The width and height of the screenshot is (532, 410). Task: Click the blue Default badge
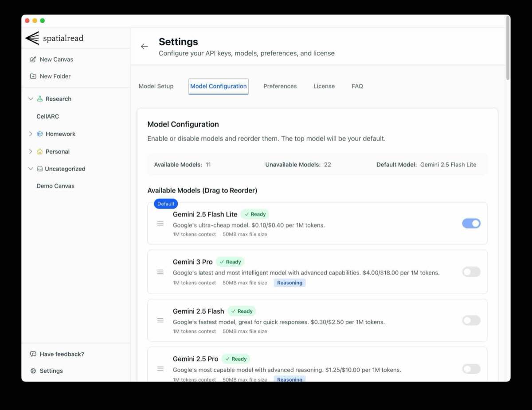166,204
